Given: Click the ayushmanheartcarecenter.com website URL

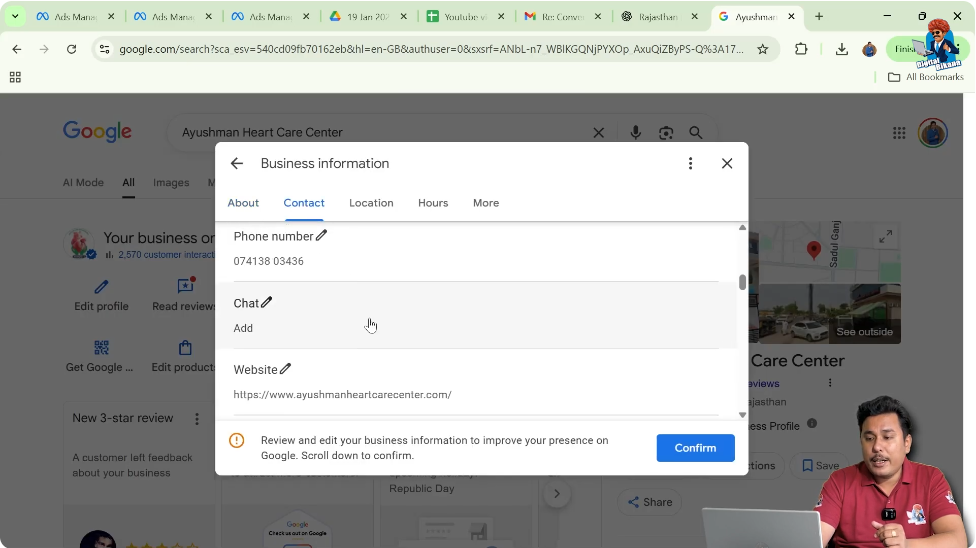Looking at the screenshot, I should pos(342,394).
